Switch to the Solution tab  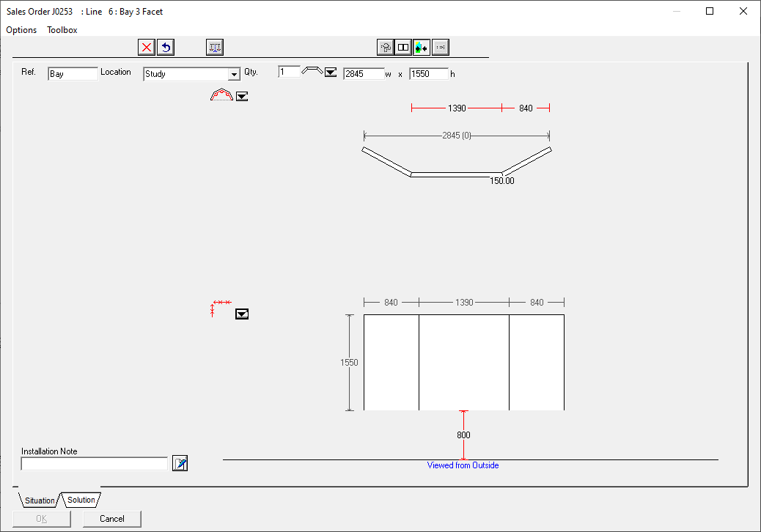point(81,500)
